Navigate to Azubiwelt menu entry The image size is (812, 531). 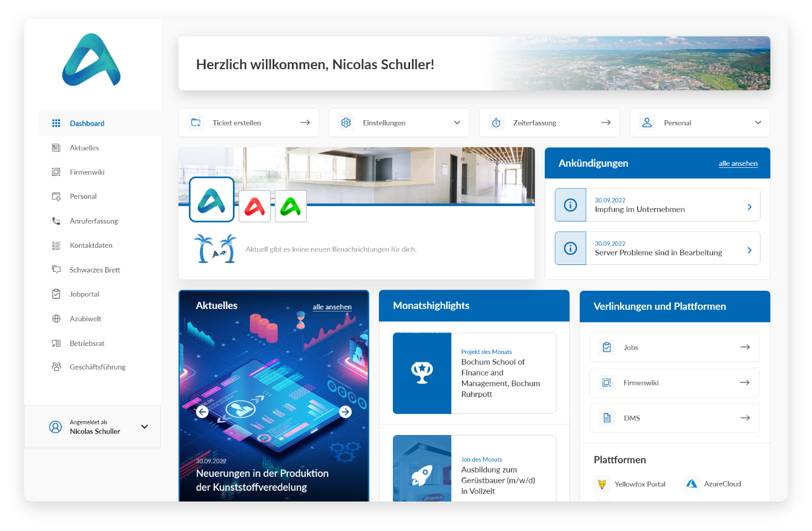[85, 319]
